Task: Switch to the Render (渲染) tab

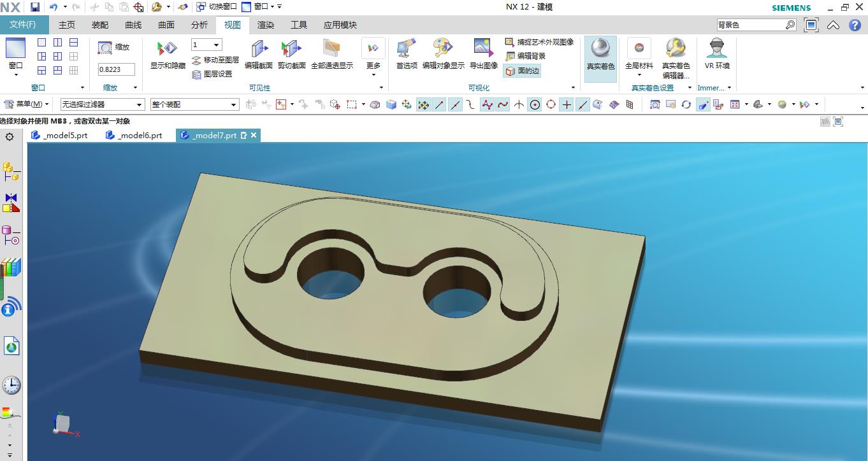Action: (x=266, y=25)
